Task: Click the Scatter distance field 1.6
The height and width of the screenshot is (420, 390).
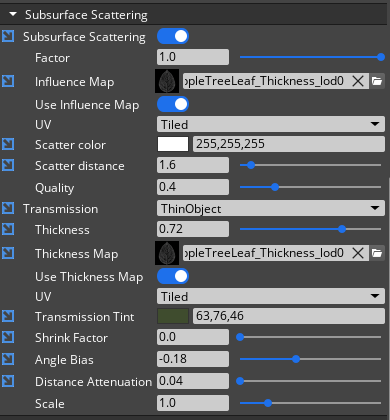Action: (x=193, y=165)
